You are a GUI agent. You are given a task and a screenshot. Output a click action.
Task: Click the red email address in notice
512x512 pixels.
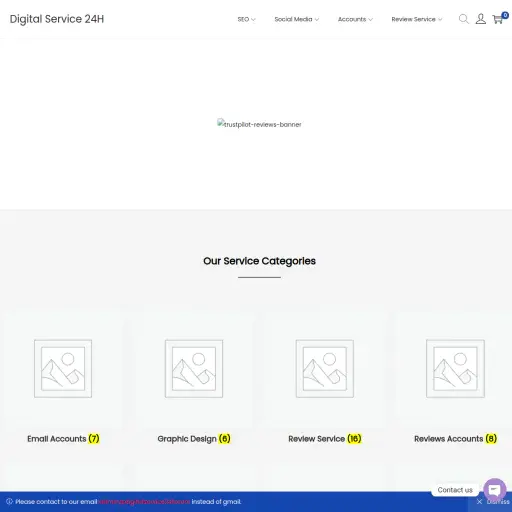tap(144, 502)
